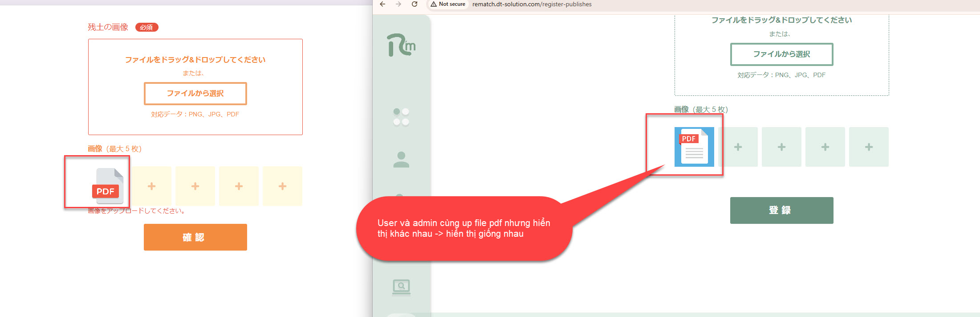Open the monitor search sidebar icon

coord(401,287)
